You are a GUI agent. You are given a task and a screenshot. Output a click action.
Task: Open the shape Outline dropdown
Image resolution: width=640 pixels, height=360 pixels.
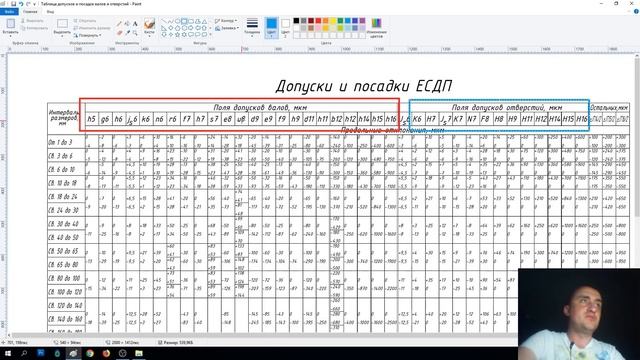(x=226, y=21)
